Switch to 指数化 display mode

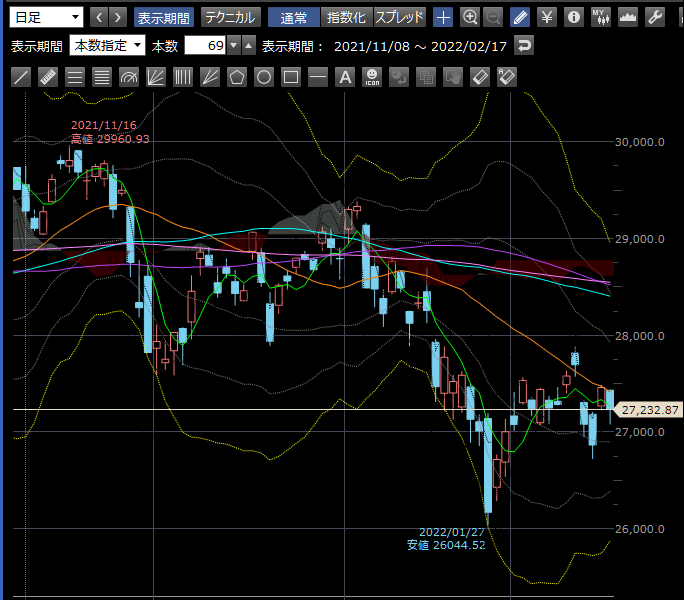(347, 17)
